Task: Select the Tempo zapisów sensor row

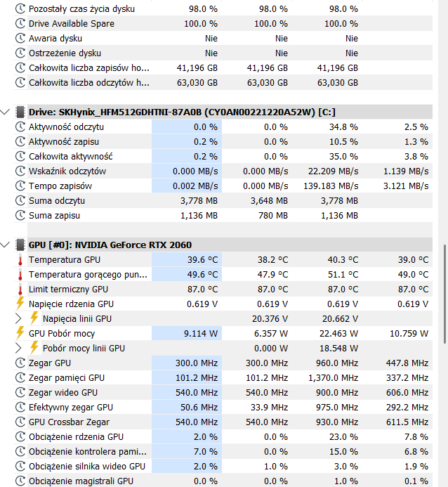Action: [x=223, y=186]
